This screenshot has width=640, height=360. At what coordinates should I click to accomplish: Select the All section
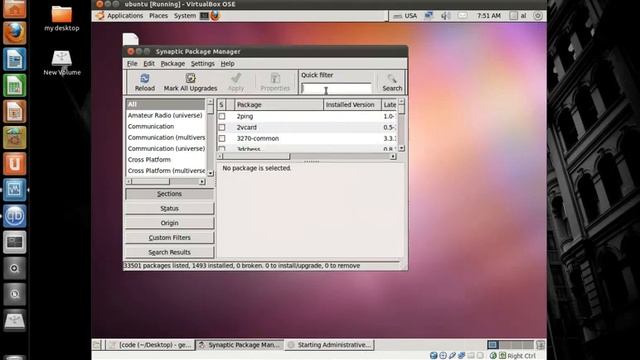coord(165,104)
